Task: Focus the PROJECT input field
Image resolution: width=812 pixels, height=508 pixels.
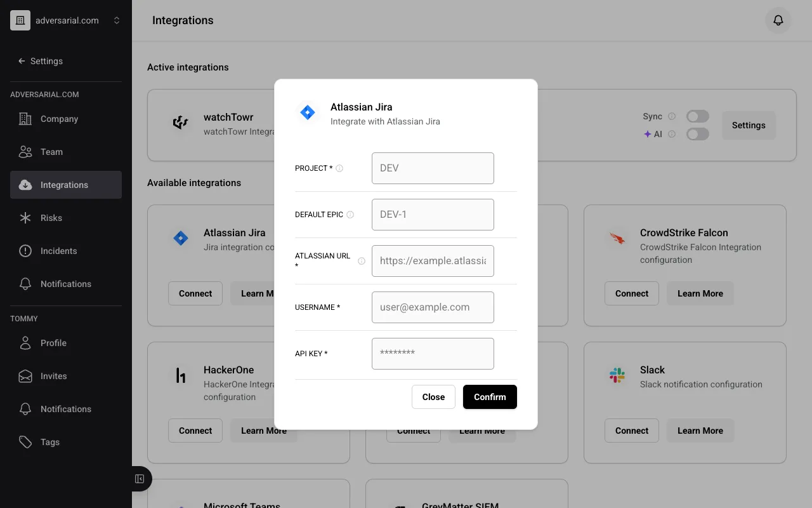Action: coord(433,168)
